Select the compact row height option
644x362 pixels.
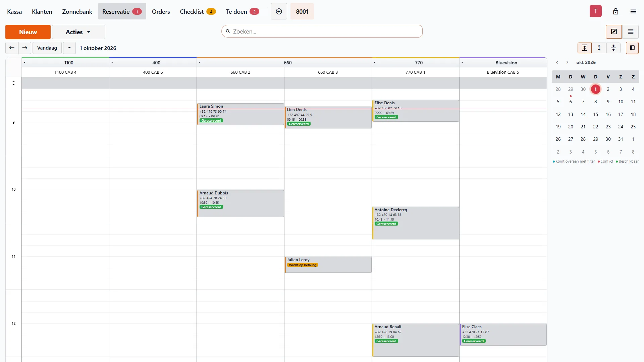613,48
